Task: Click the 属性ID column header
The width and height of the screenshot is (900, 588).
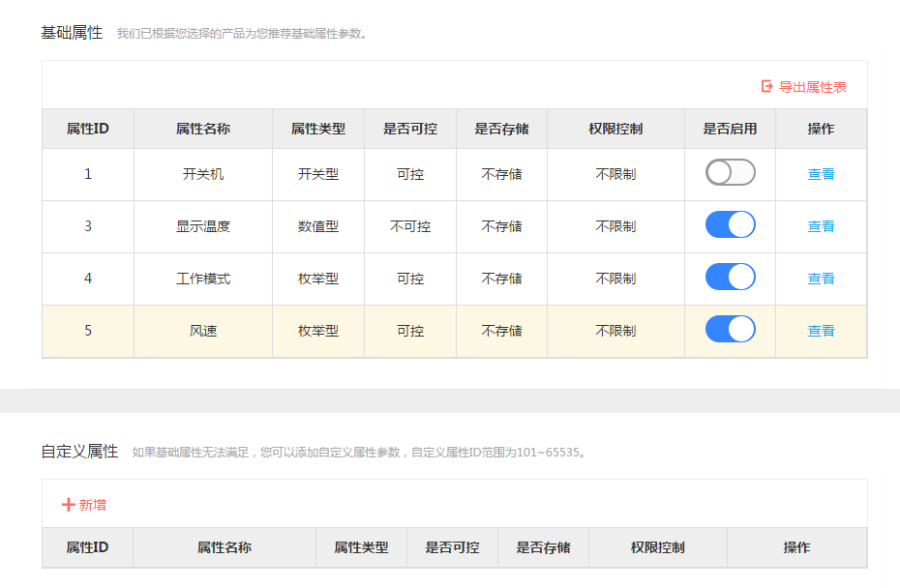Action: (x=87, y=129)
